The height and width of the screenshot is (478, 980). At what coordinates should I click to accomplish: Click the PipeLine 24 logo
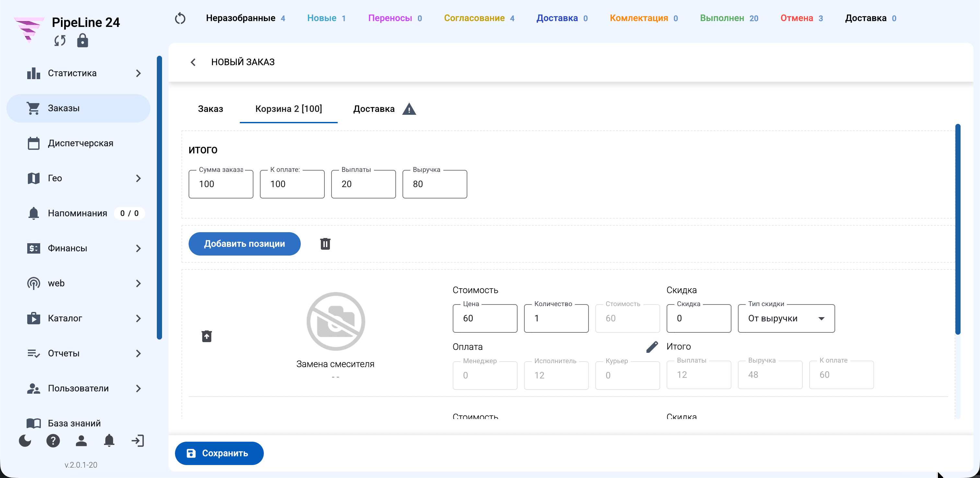point(29,30)
